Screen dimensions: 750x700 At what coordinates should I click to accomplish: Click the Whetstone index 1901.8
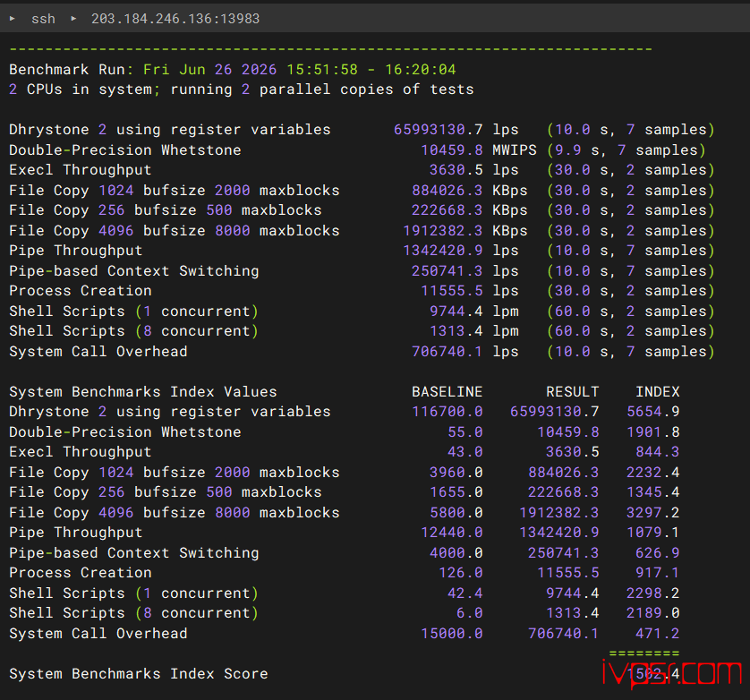point(653,432)
